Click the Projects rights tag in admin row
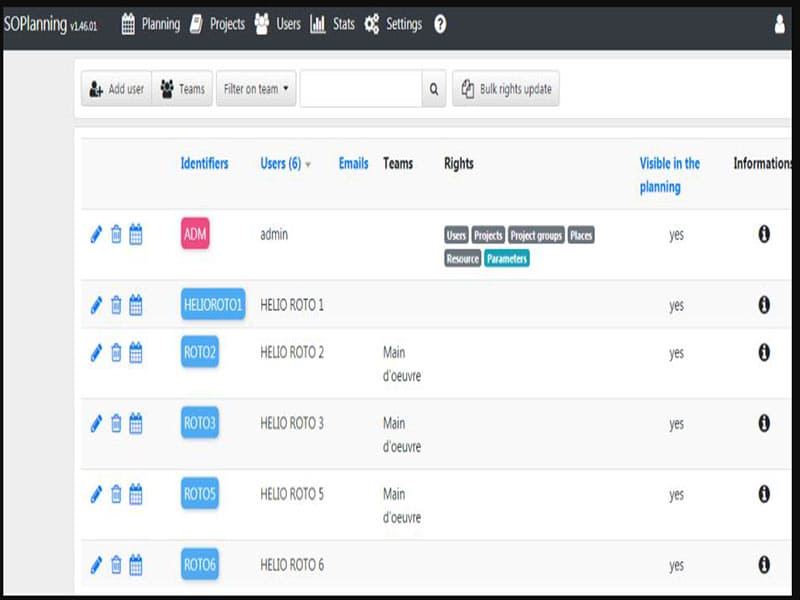The width and height of the screenshot is (800, 600). [x=488, y=235]
